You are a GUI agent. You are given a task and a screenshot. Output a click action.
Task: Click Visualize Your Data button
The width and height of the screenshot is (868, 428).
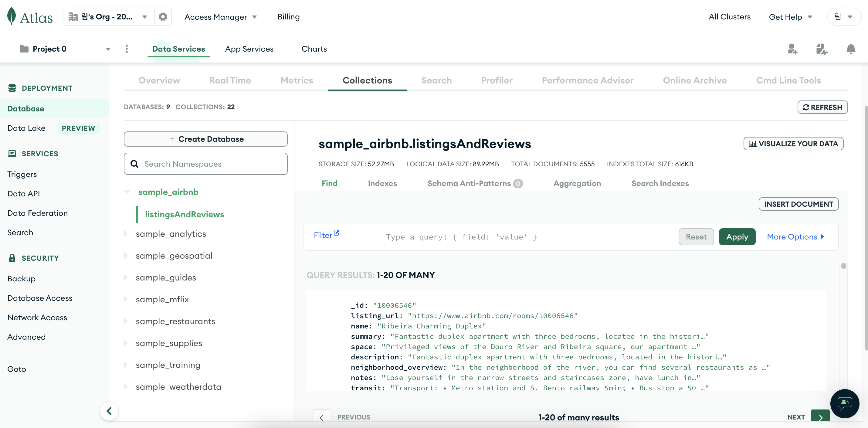click(x=793, y=144)
